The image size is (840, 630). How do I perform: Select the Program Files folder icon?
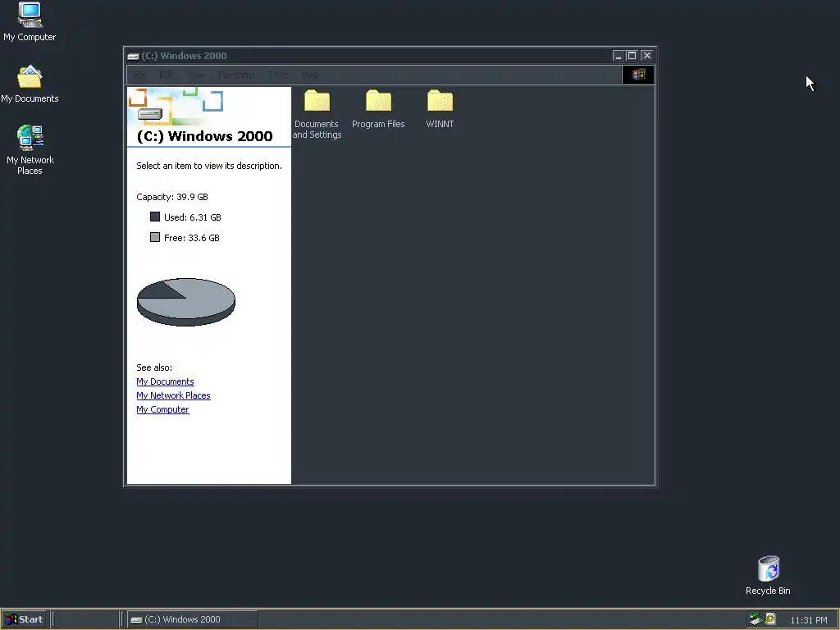378,101
